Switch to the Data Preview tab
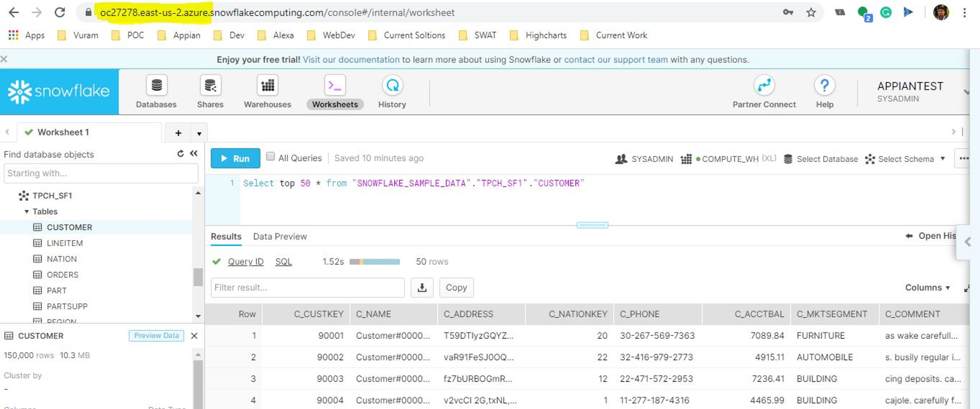Image resolution: width=980 pixels, height=409 pixels. click(x=280, y=236)
